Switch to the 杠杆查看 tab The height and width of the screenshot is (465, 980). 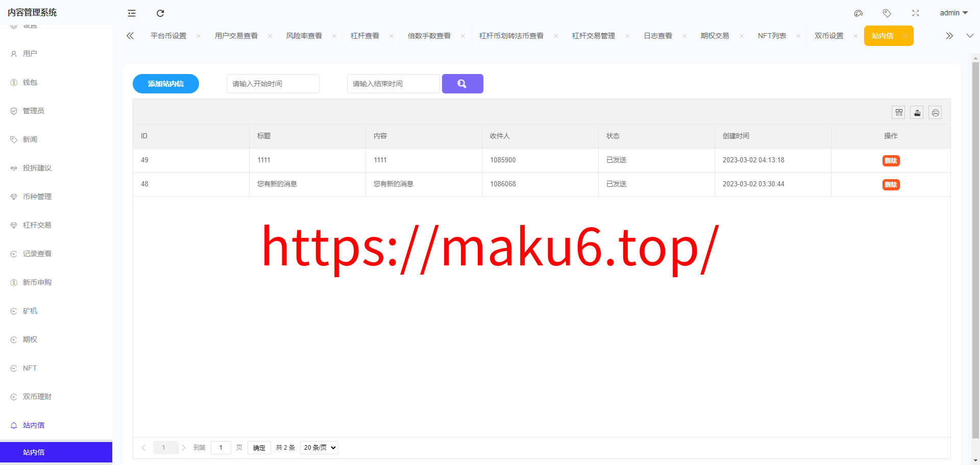(365, 36)
